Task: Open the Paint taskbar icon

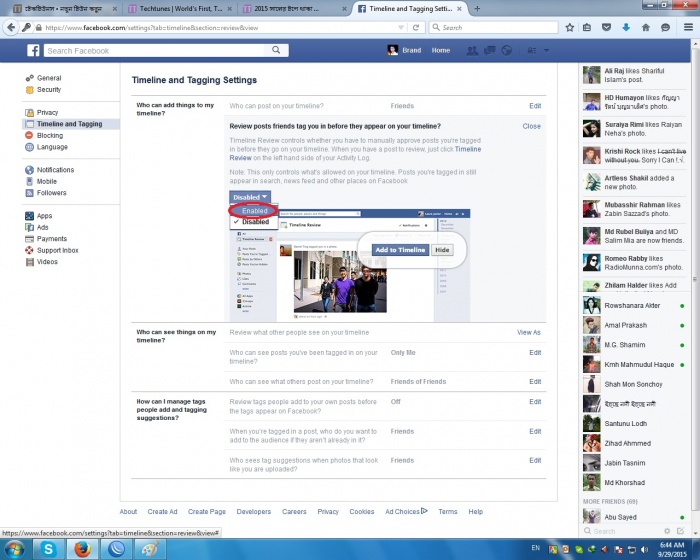Action: coord(150,549)
